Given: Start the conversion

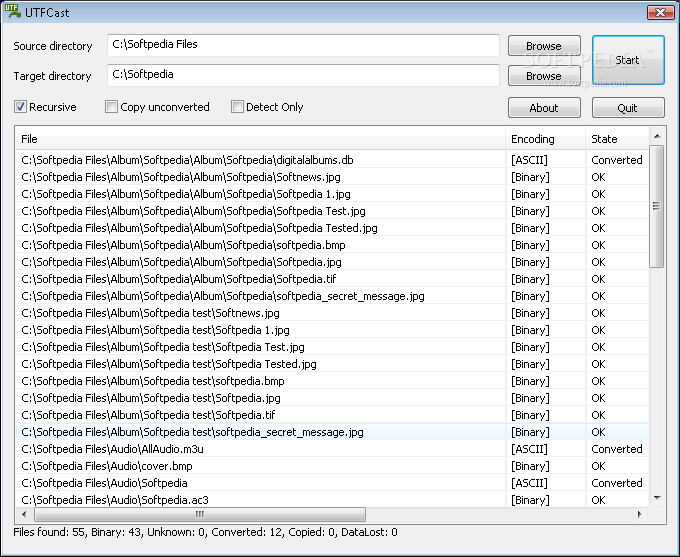Looking at the screenshot, I should point(628,60).
